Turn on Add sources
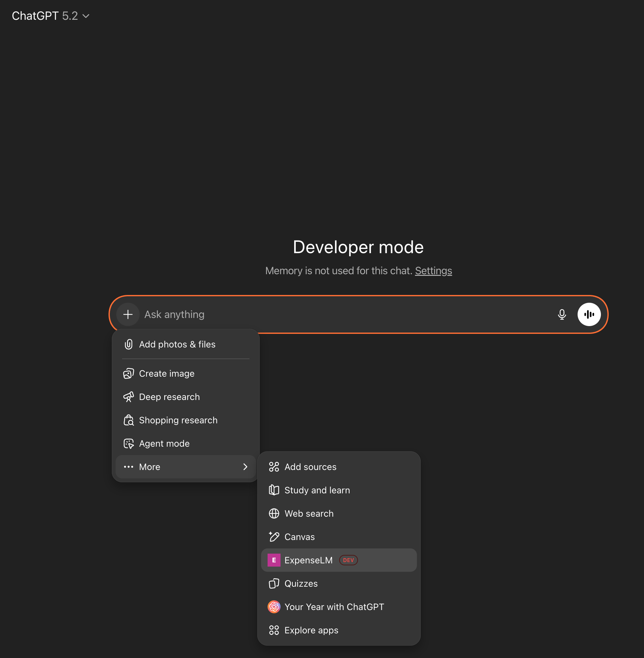Viewport: 644px width, 658px height. pyautogui.click(x=310, y=466)
